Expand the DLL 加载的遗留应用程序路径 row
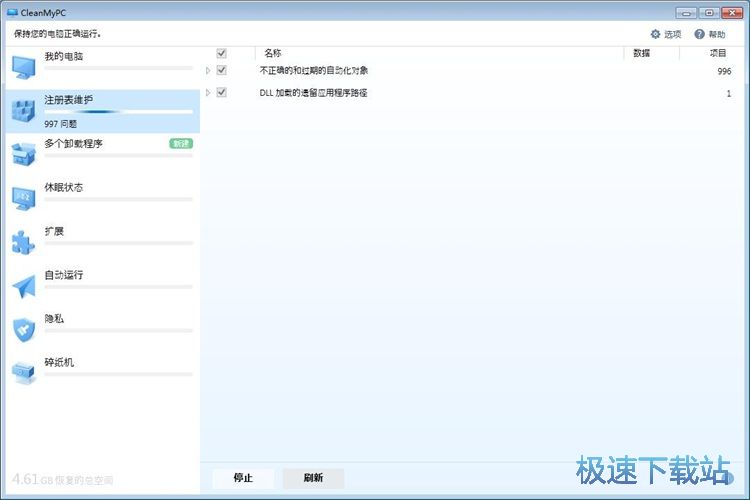 click(208, 92)
